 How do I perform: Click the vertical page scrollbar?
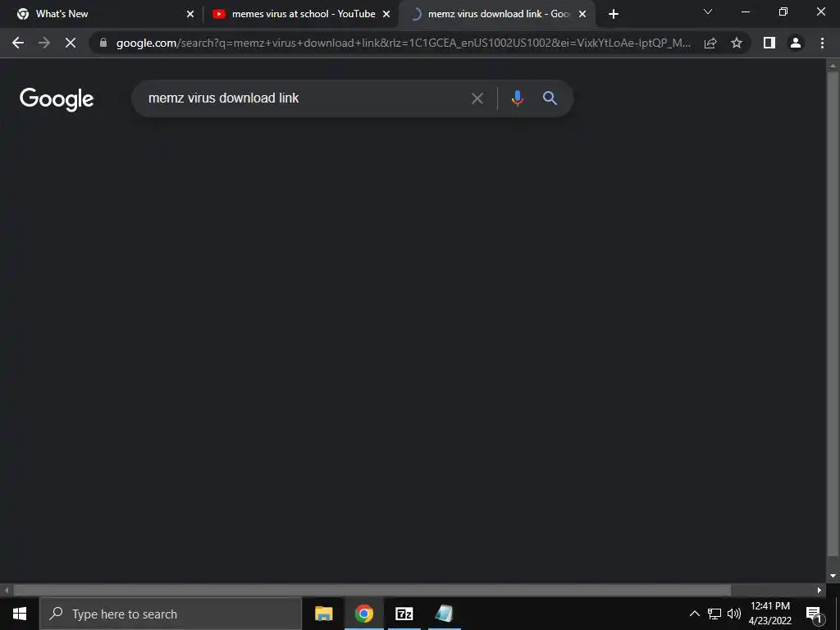833,316
